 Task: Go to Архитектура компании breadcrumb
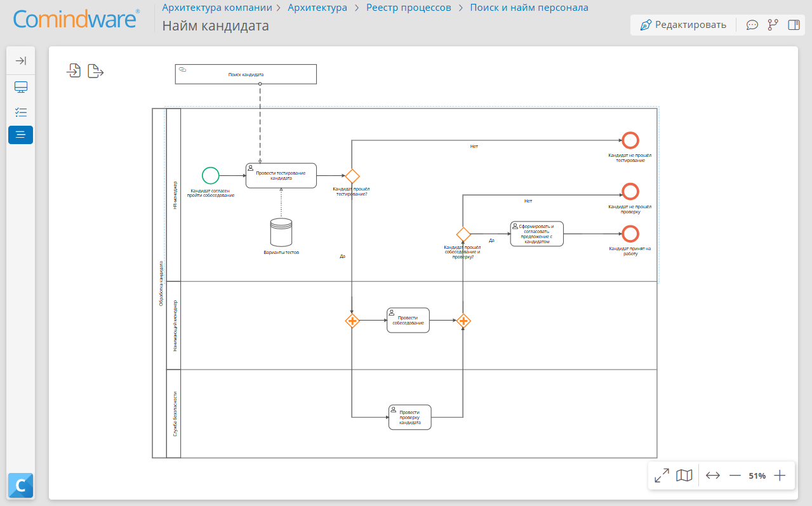pos(217,8)
